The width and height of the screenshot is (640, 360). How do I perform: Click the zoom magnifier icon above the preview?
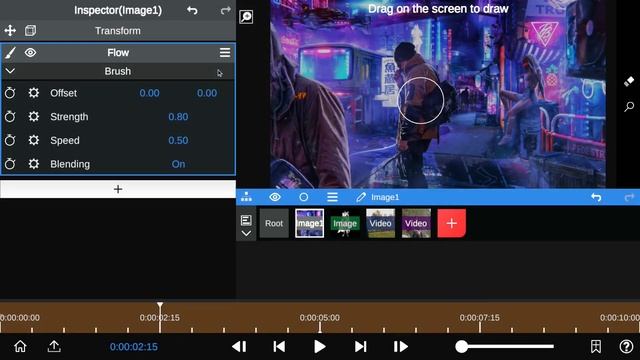(246, 17)
